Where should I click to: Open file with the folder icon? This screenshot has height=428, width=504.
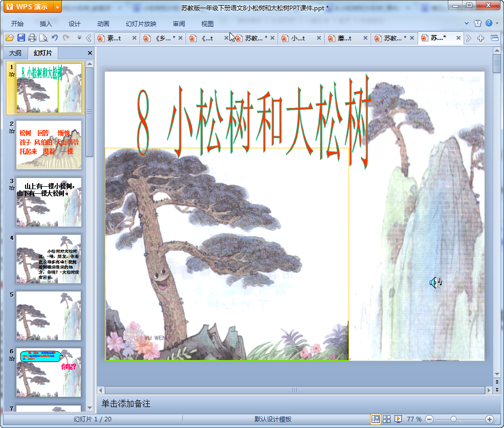click(x=10, y=38)
